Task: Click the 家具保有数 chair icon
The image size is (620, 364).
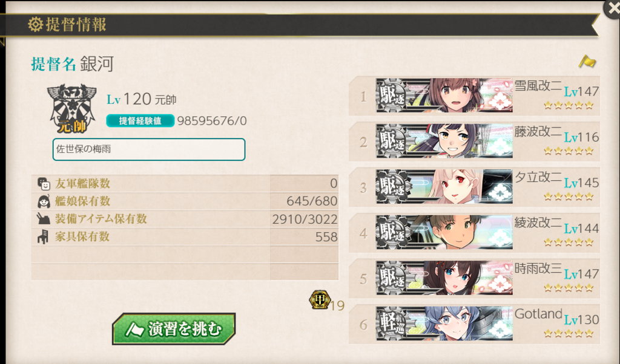Action: click(x=43, y=236)
